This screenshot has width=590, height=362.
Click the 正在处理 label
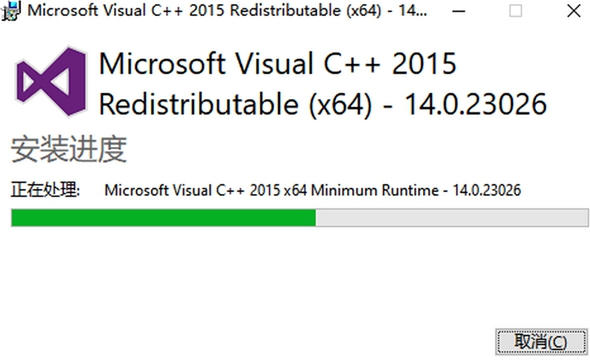tap(45, 190)
